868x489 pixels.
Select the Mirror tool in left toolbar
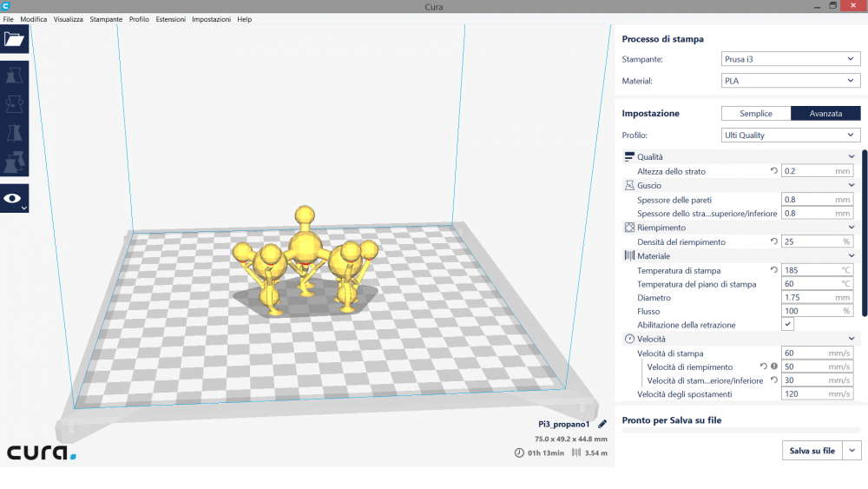14,133
